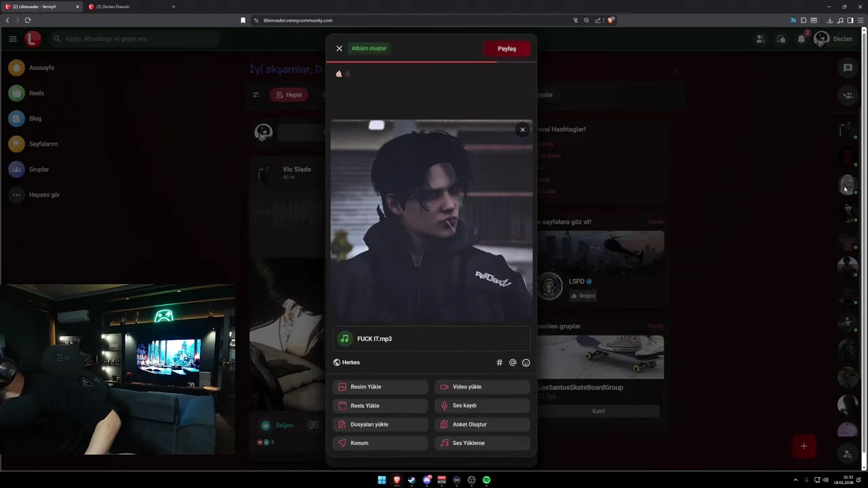Viewport: 868px width, 488px height.
Task: Select the Video yükle option
Action: 482,387
